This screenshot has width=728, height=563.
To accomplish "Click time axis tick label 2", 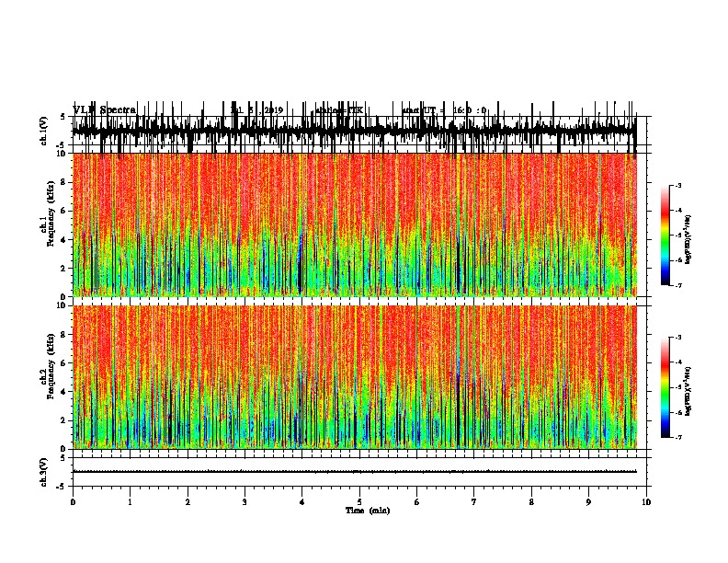I will coord(188,502).
